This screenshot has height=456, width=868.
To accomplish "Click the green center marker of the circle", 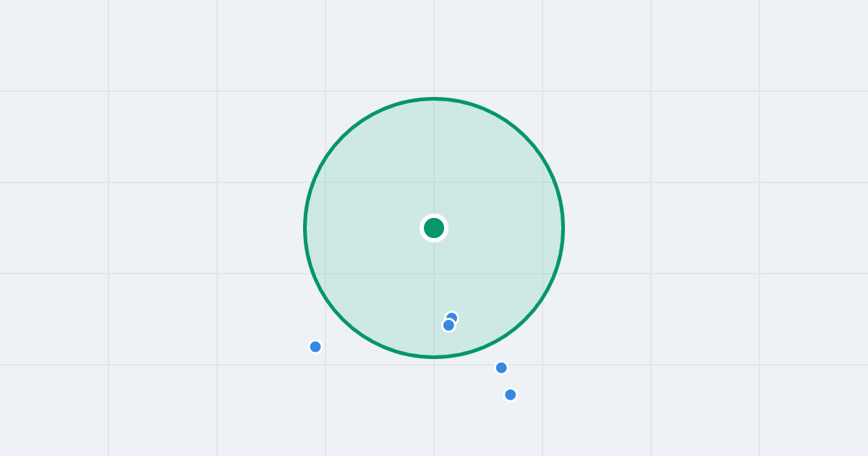I will (434, 228).
